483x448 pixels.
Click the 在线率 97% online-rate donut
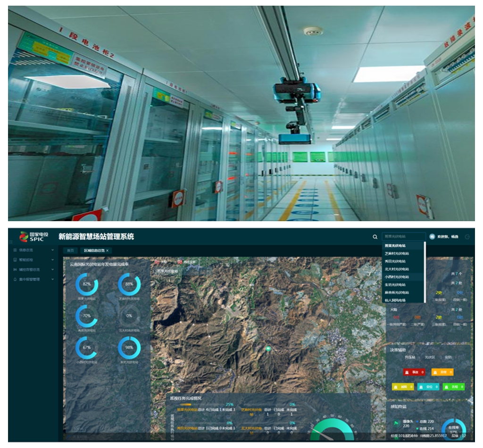[x=454, y=429]
